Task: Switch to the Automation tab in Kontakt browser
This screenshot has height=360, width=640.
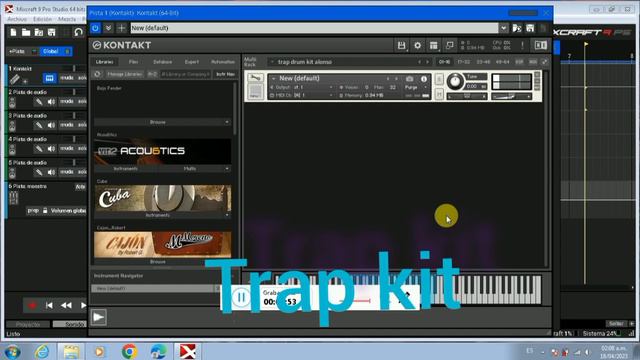Action: tap(223, 62)
